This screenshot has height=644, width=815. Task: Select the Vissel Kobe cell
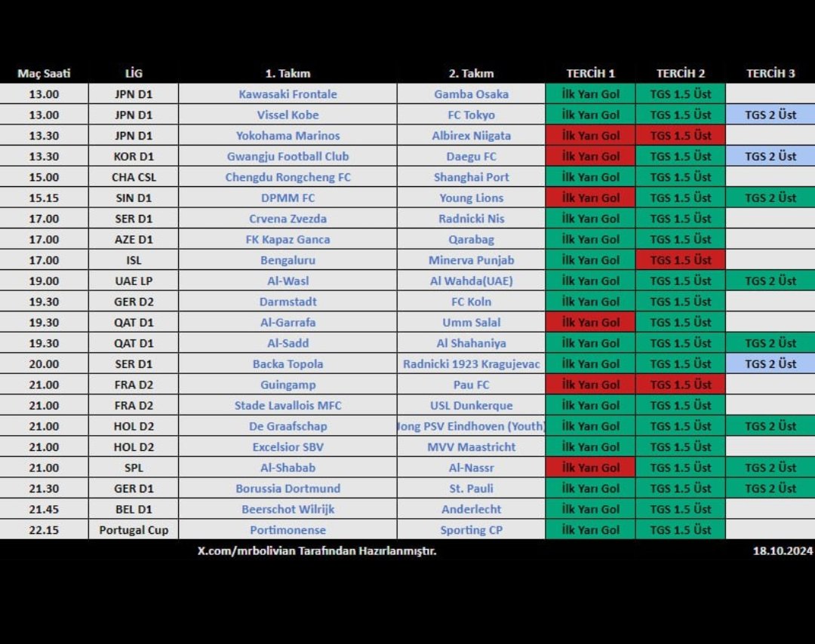pos(288,115)
